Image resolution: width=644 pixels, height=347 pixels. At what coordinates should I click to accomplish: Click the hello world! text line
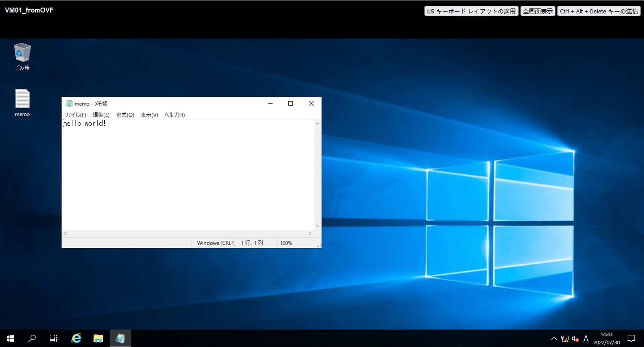pos(85,124)
